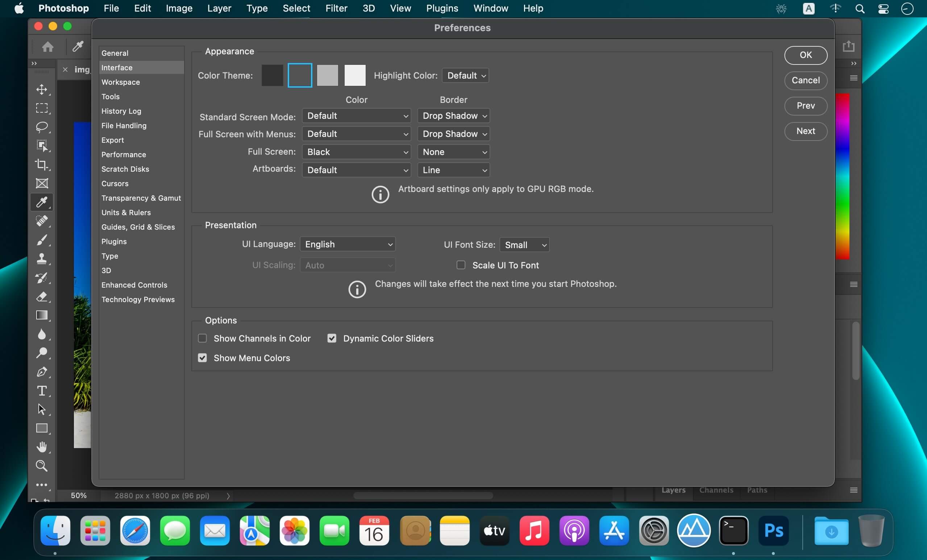Expand the UI Font Size dropdown
927x560 pixels.
coord(524,245)
